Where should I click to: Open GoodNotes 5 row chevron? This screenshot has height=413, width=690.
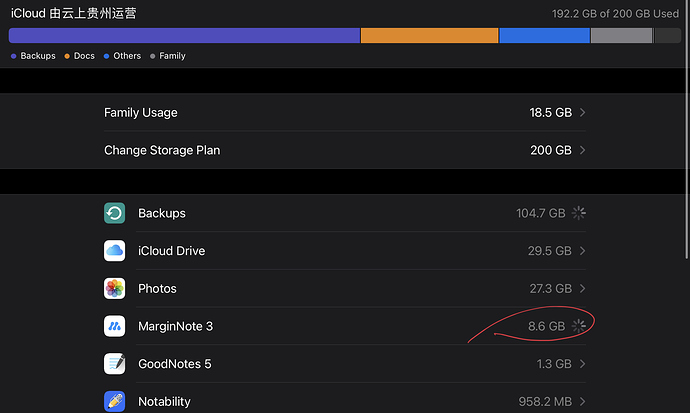tap(582, 364)
